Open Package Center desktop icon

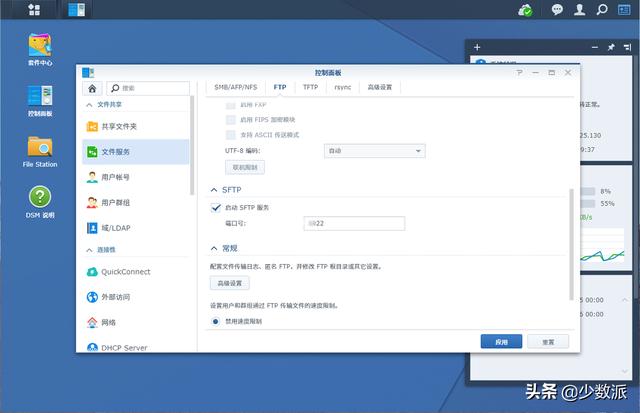click(x=40, y=50)
